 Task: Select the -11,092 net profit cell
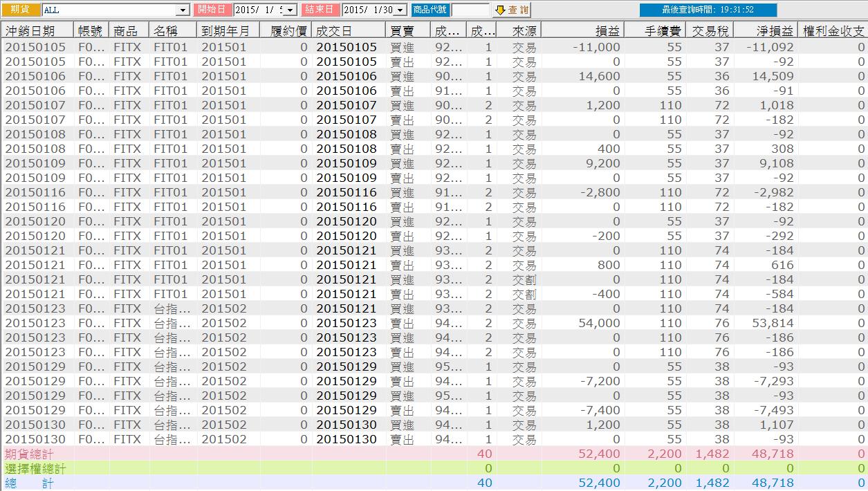coord(770,47)
